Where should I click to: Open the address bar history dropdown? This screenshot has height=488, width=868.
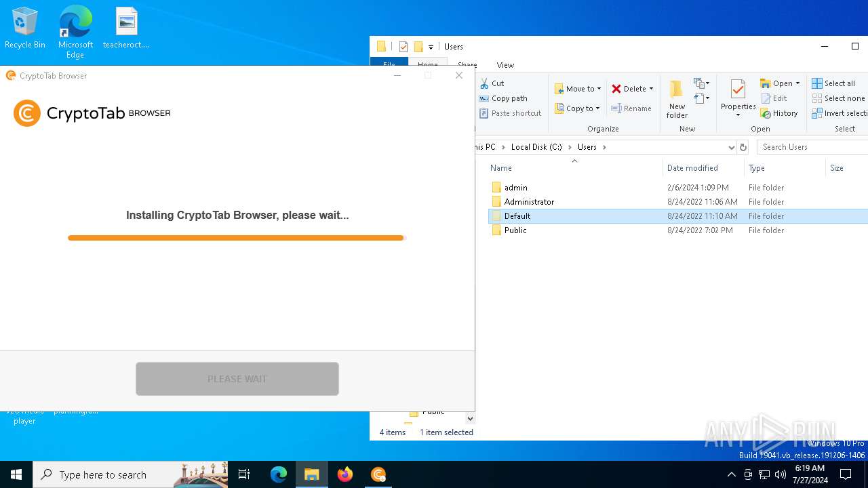click(731, 147)
